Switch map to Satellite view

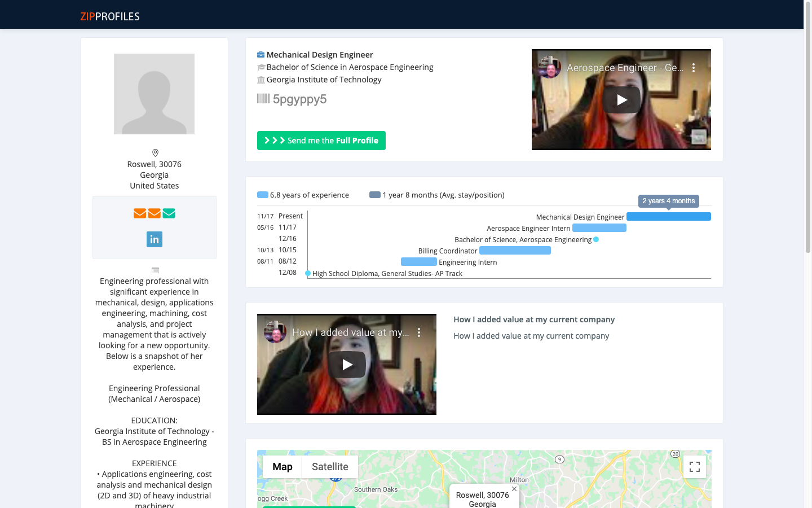(330, 467)
